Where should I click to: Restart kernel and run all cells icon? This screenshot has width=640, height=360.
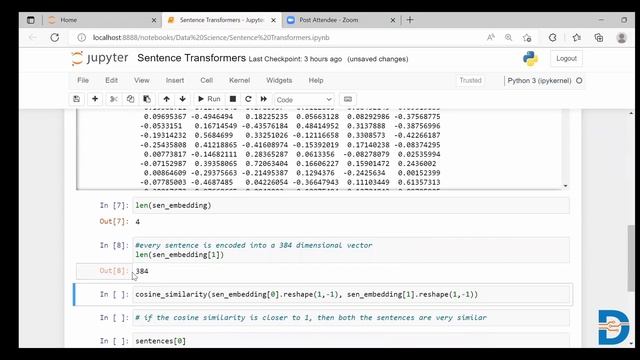264,99
